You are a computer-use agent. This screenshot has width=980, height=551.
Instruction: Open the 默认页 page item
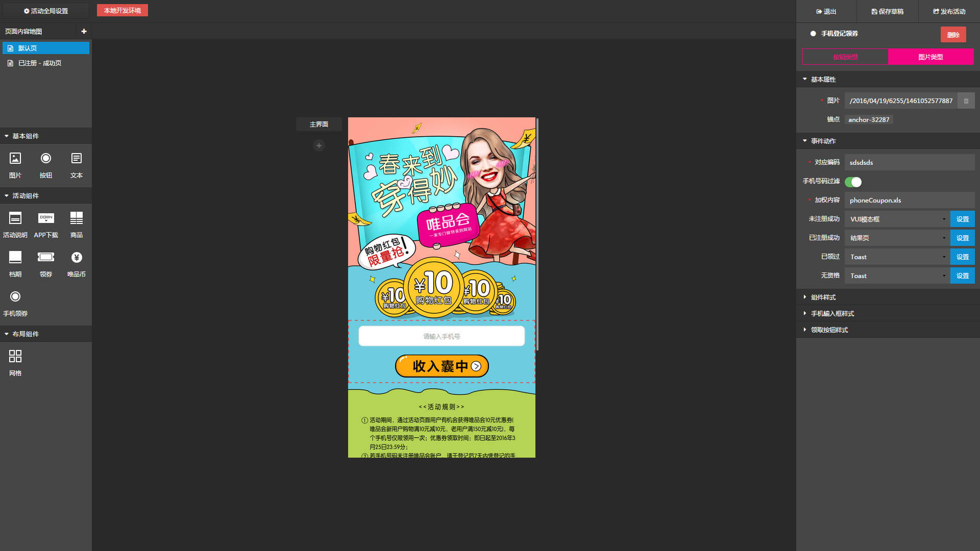[x=46, y=48]
